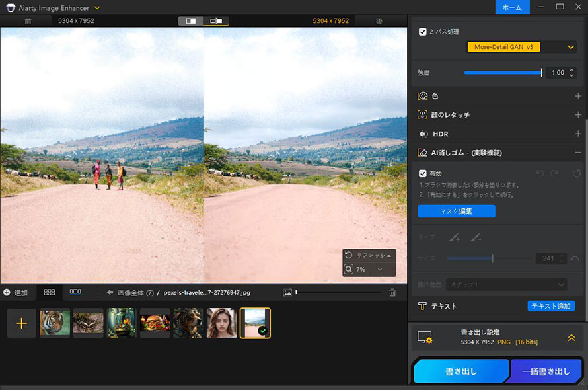Click the add image plus icon

[x=21, y=323]
